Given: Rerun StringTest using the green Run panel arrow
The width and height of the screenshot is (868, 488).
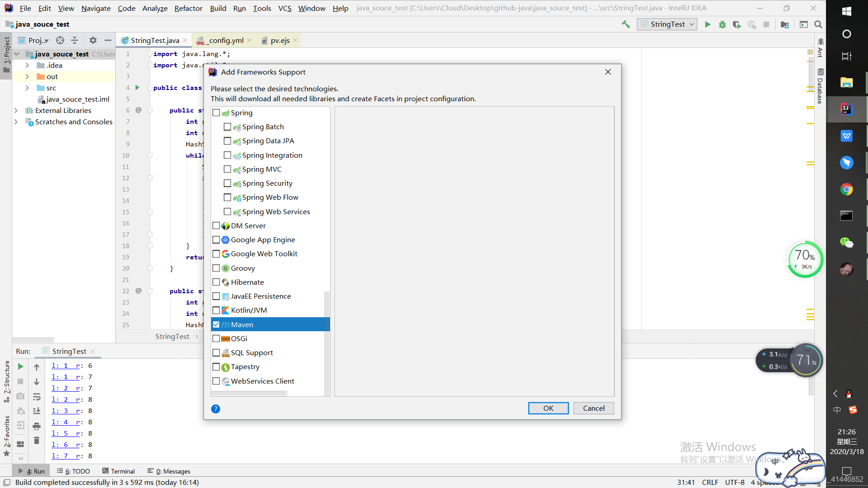Looking at the screenshot, I should 20,366.
